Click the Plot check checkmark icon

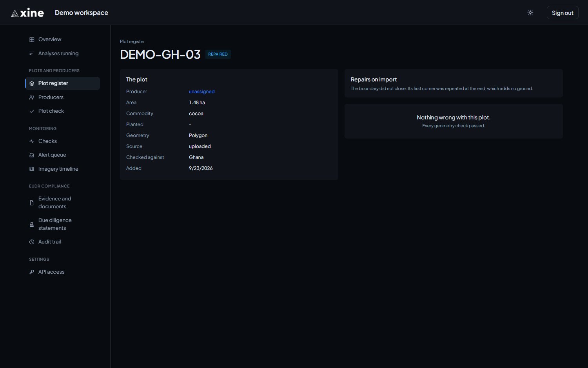click(x=32, y=111)
